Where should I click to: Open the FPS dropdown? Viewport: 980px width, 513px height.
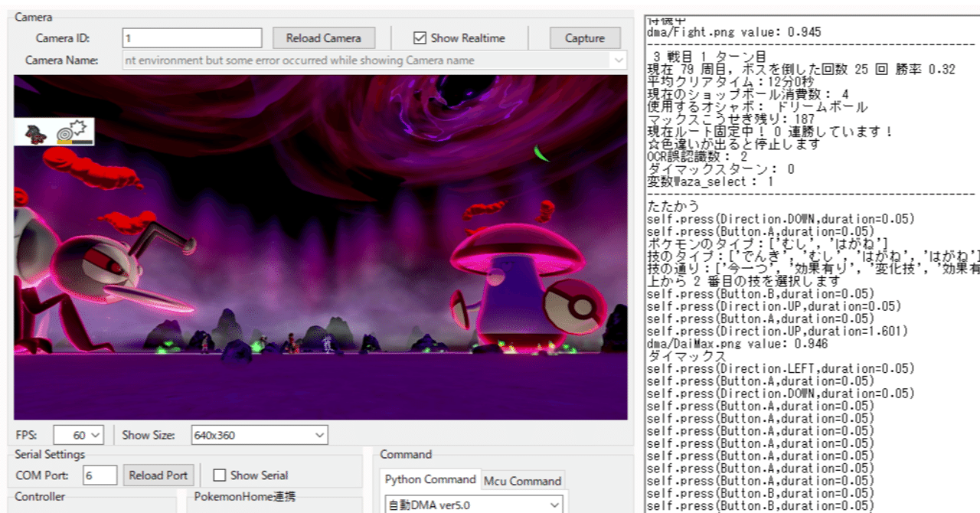78,435
